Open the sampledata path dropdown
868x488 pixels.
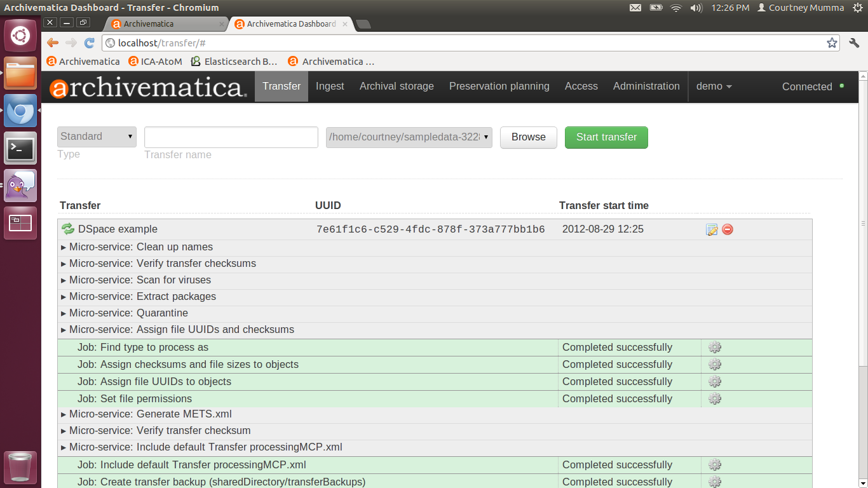pos(409,137)
